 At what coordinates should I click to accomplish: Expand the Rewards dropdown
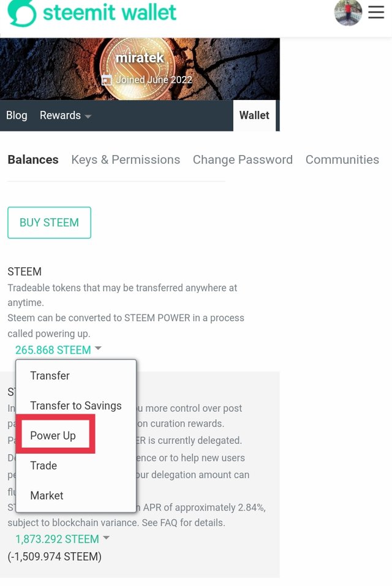[x=66, y=115]
